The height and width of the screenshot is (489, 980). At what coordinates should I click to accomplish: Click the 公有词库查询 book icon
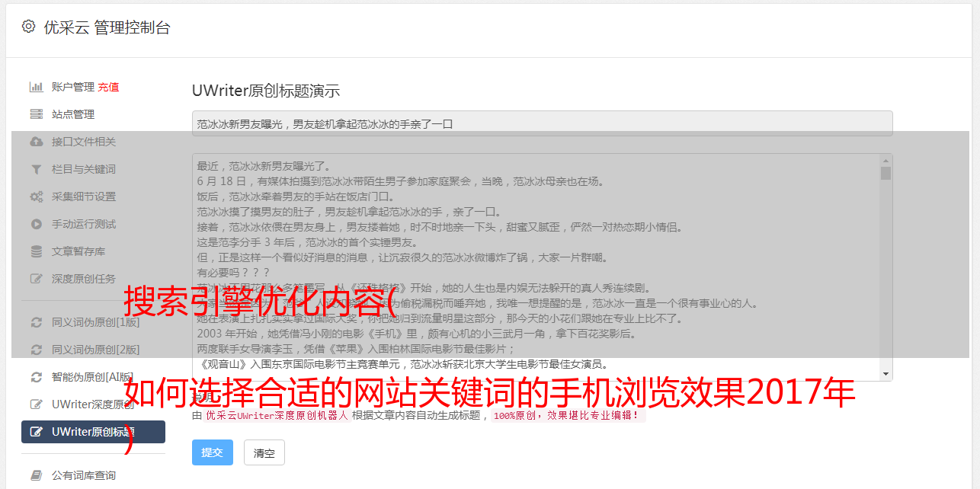pos(36,475)
